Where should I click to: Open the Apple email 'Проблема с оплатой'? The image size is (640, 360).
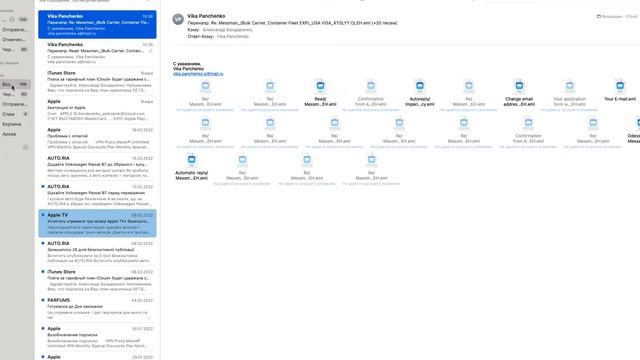[97, 138]
